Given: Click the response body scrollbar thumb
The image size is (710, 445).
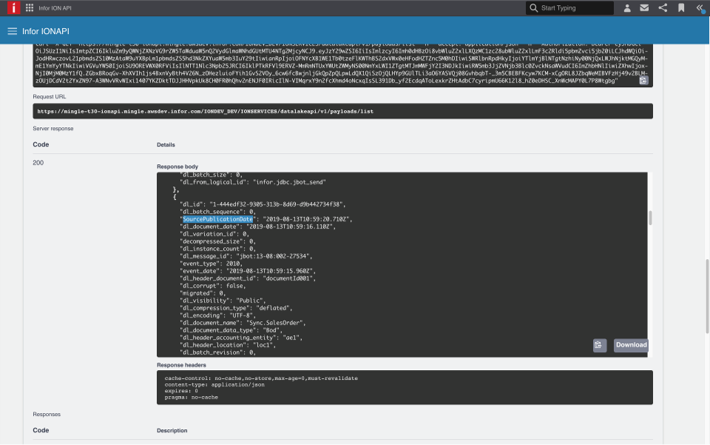Looking at the screenshot, I should click(x=649, y=218).
